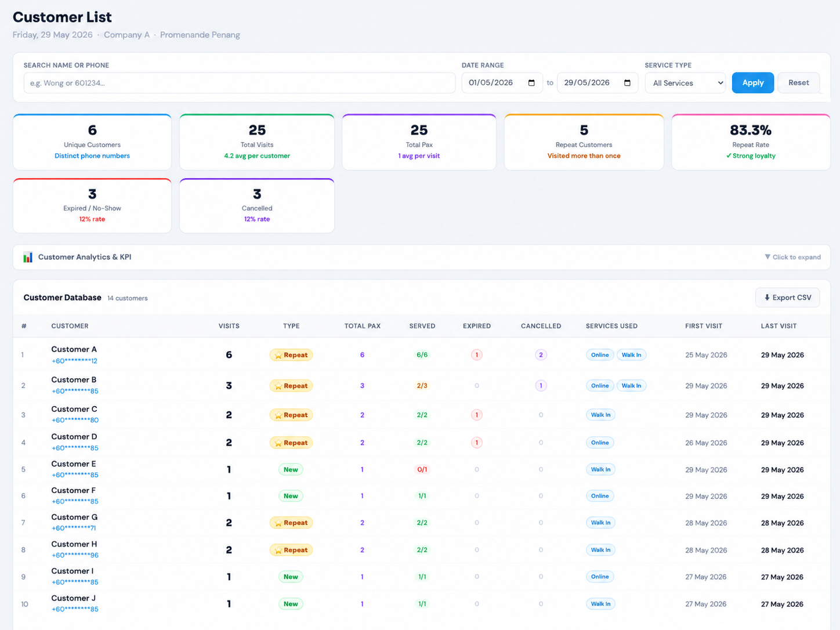Sort by the TOTAL PAX column header

click(x=363, y=326)
